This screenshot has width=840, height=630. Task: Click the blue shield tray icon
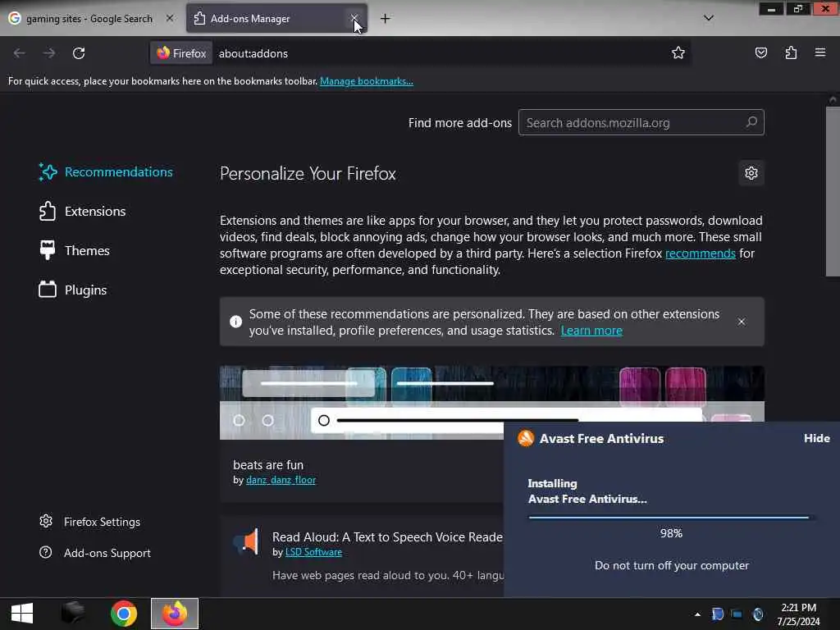tap(717, 614)
